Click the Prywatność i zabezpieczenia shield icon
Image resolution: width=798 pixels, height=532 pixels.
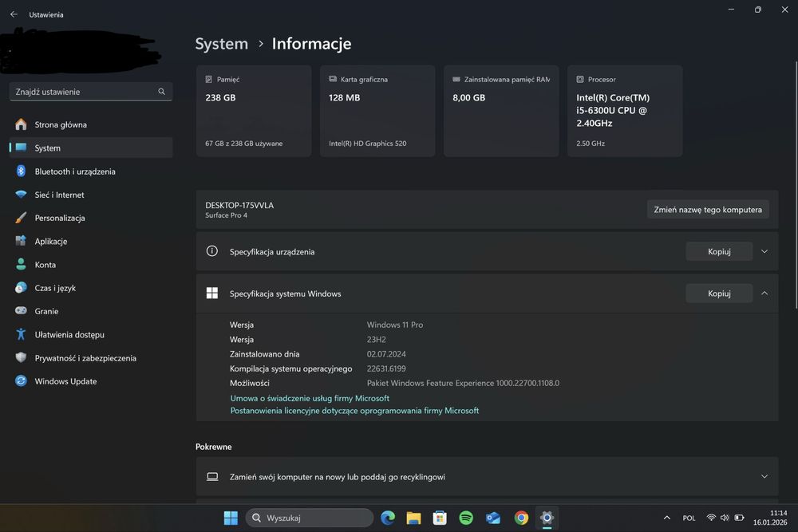click(21, 357)
